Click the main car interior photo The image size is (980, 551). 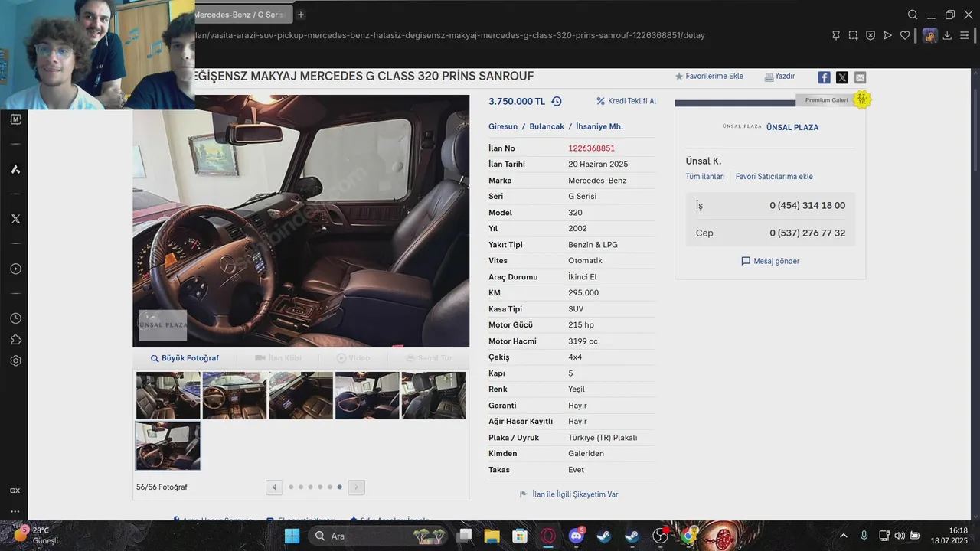(x=301, y=221)
